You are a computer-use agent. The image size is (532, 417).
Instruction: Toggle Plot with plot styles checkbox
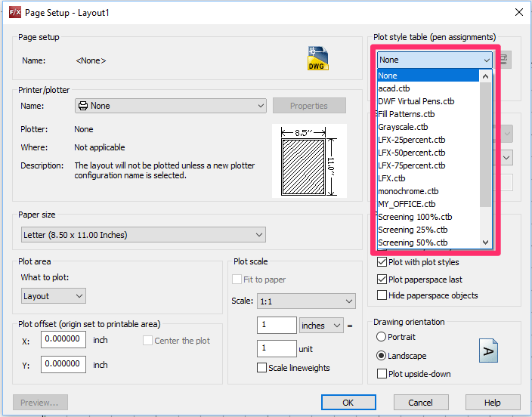(382, 262)
